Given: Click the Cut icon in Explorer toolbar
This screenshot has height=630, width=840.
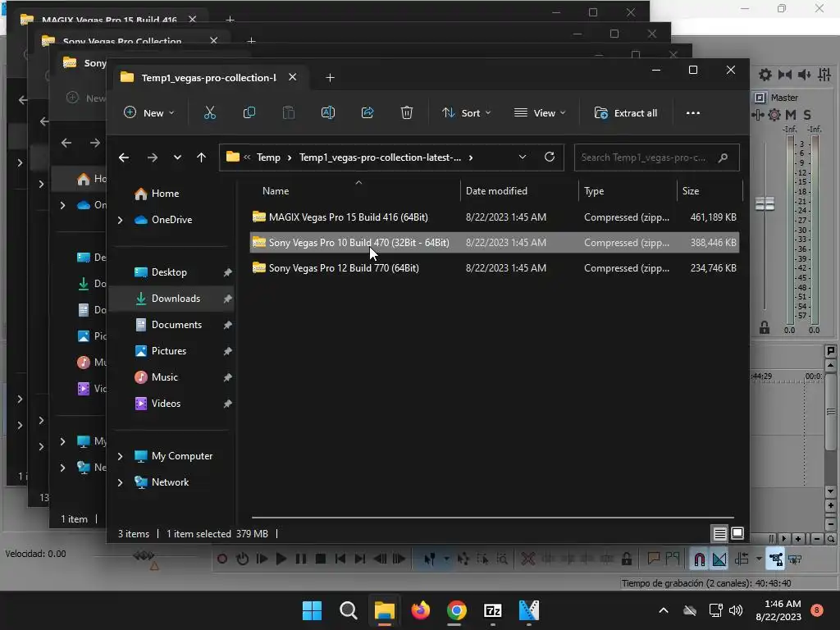Looking at the screenshot, I should (x=209, y=113).
